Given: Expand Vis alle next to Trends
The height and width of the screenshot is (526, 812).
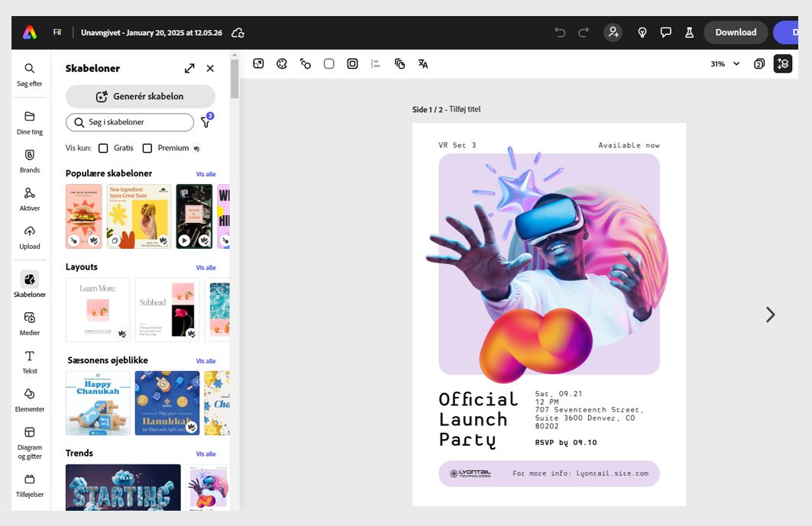Looking at the screenshot, I should pyautogui.click(x=205, y=453).
